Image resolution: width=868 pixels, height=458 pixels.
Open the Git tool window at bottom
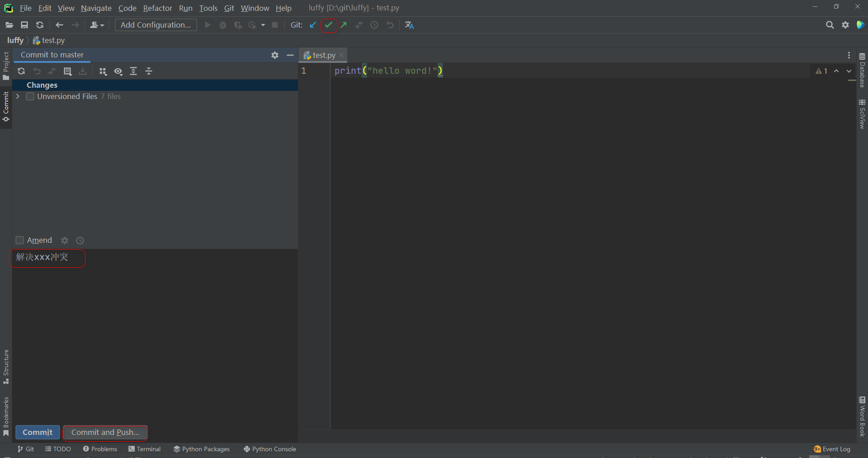coord(26,449)
